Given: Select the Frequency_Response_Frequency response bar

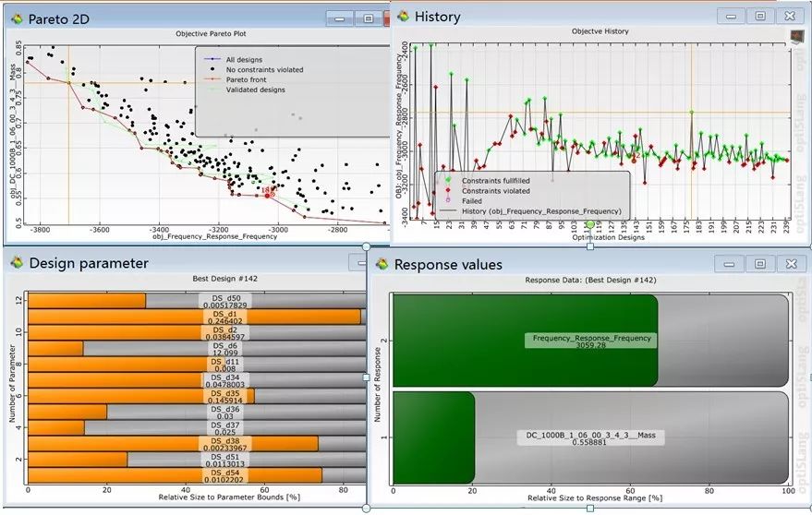Looking at the screenshot, I should (591, 341).
